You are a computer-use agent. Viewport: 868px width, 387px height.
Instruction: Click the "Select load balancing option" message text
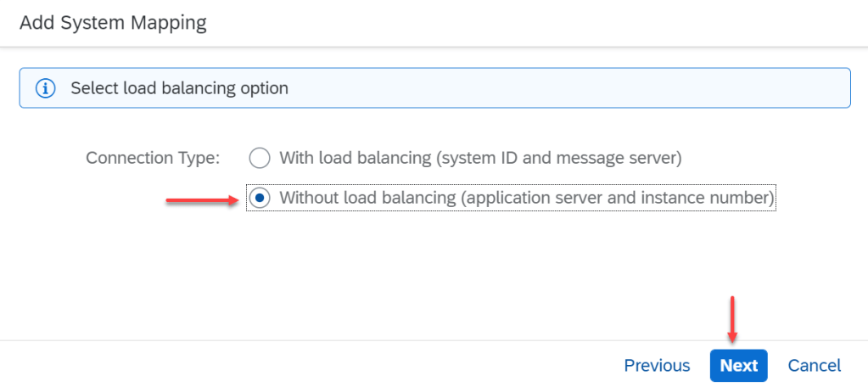tap(179, 88)
